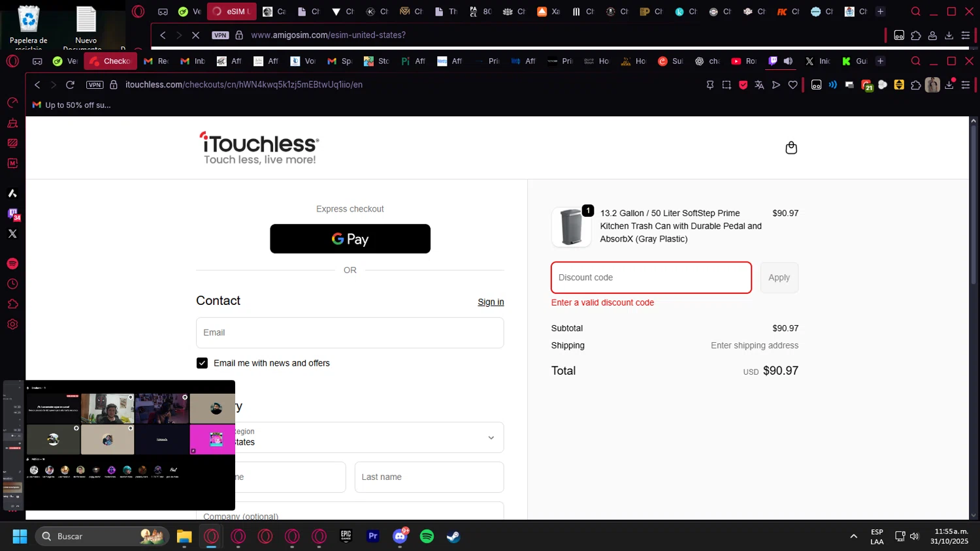Open Discord from the taskbar
Image resolution: width=980 pixels, height=551 pixels.
coord(400,537)
